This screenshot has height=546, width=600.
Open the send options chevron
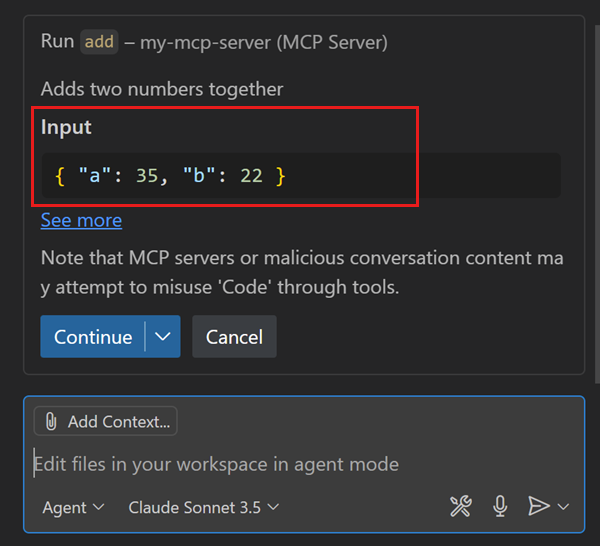(x=563, y=507)
